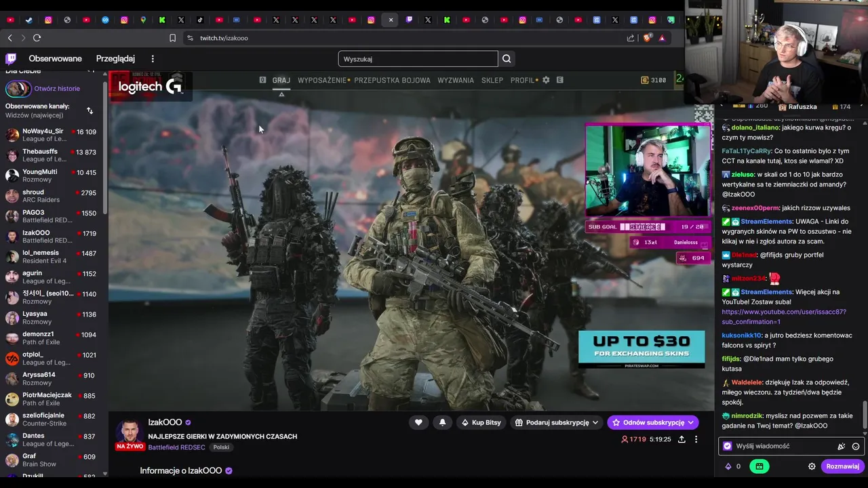This screenshot has height=488, width=868.
Task: Focus the Wyszukaj search field
Action: click(x=418, y=59)
